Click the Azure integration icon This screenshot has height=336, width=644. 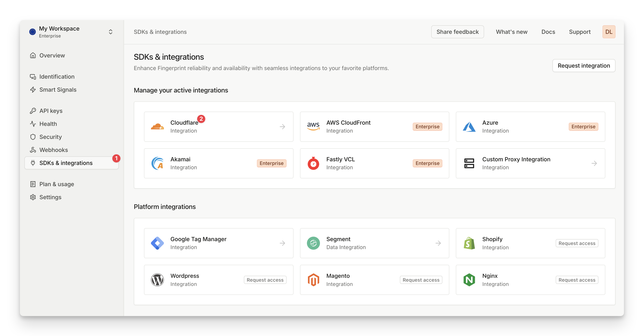tap(470, 127)
